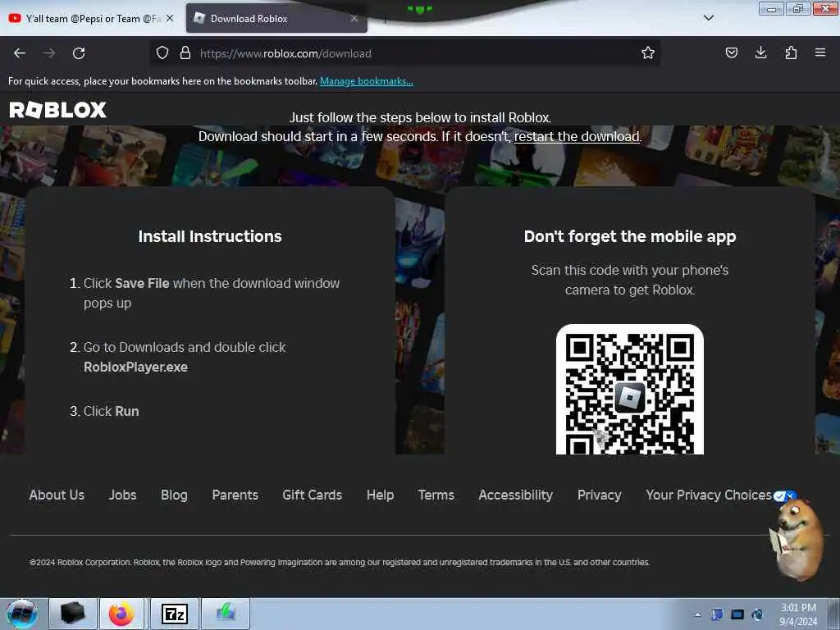Open the Manage bookmarks link

coord(367,81)
